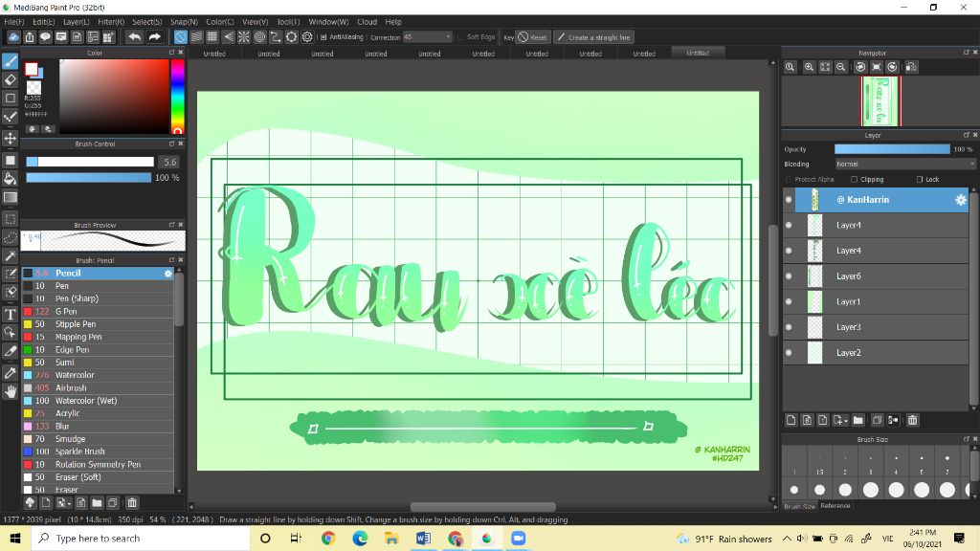Turn on the grid snap icon
The width and height of the screenshot is (980, 551).
[x=212, y=37]
